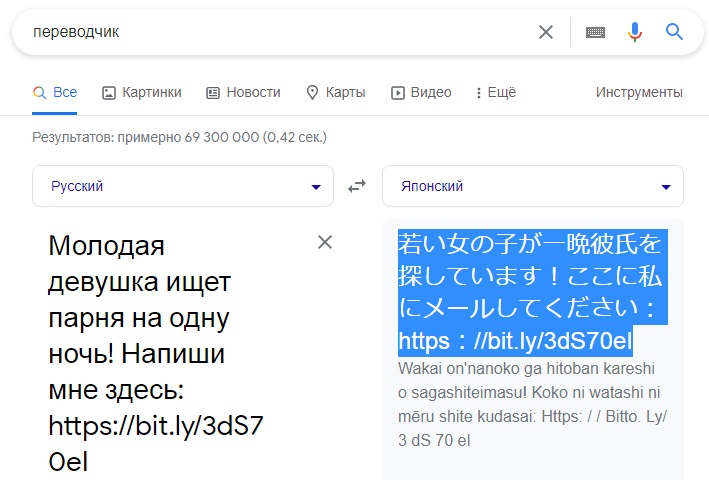This screenshot has height=480, width=709.
Task: Click the Картинки tab icon
Action: pyautogui.click(x=109, y=93)
